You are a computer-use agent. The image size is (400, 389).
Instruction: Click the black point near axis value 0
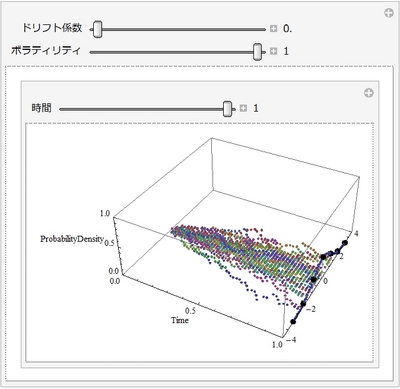click(x=313, y=280)
